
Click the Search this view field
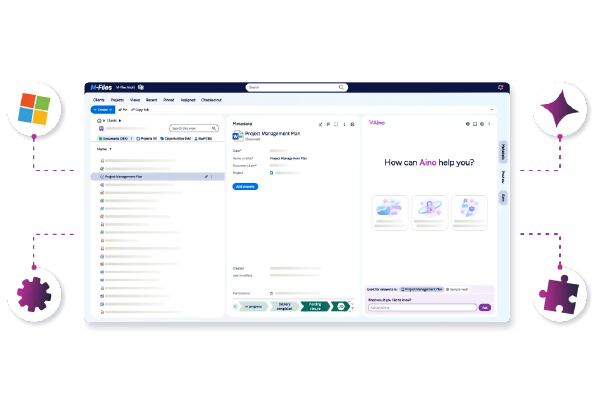click(x=194, y=129)
